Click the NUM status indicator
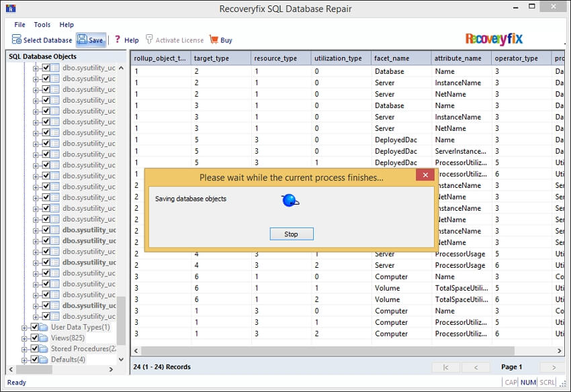The image size is (571, 392). pos(528,383)
